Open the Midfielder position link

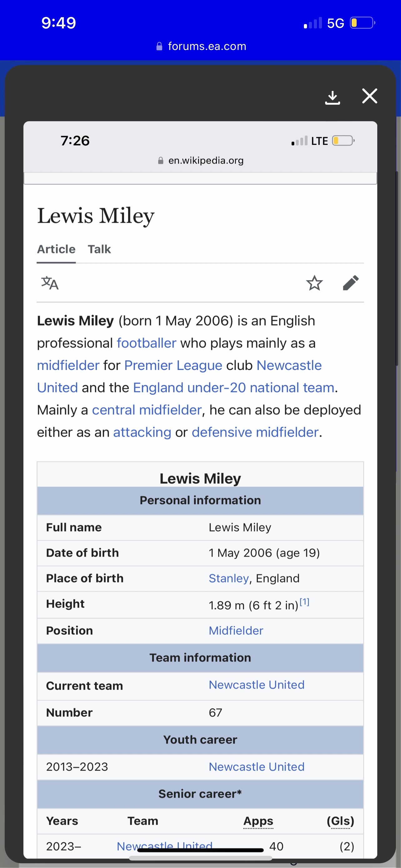click(x=236, y=631)
